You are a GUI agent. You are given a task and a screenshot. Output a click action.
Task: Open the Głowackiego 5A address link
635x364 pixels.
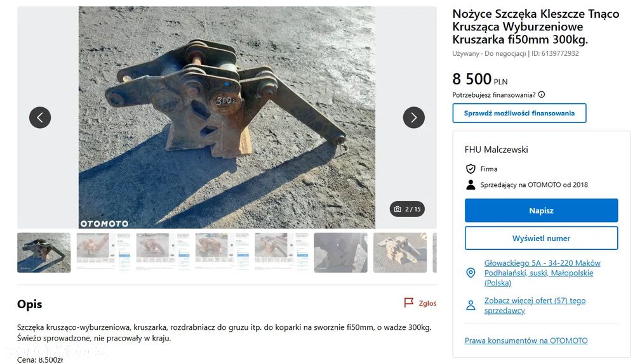542,273
